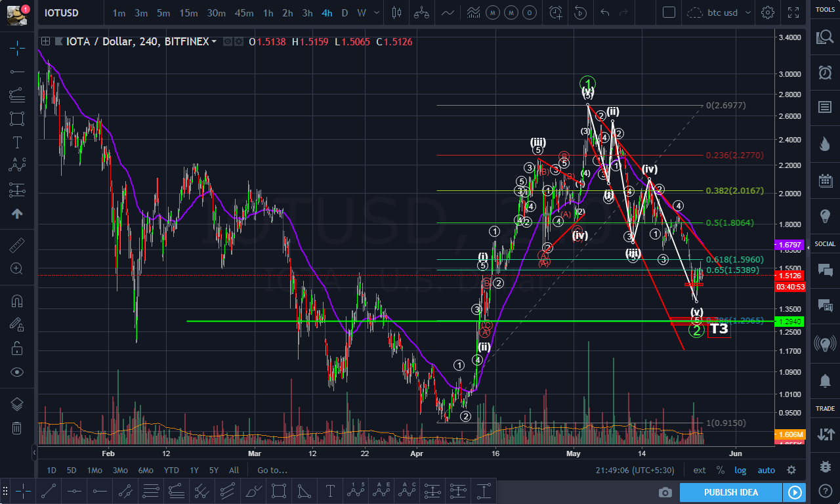Screen dimensions: 840x504
Task: Open the text annotation tool in left toolbar
Action: [x=17, y=142]
